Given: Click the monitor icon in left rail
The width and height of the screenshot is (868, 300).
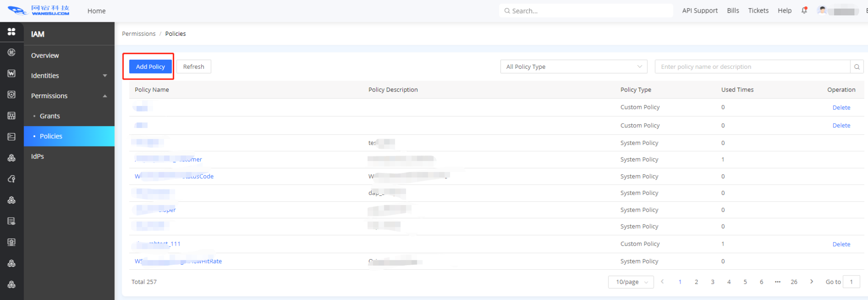Looking at the screenshot, I should tap(12, 242).
